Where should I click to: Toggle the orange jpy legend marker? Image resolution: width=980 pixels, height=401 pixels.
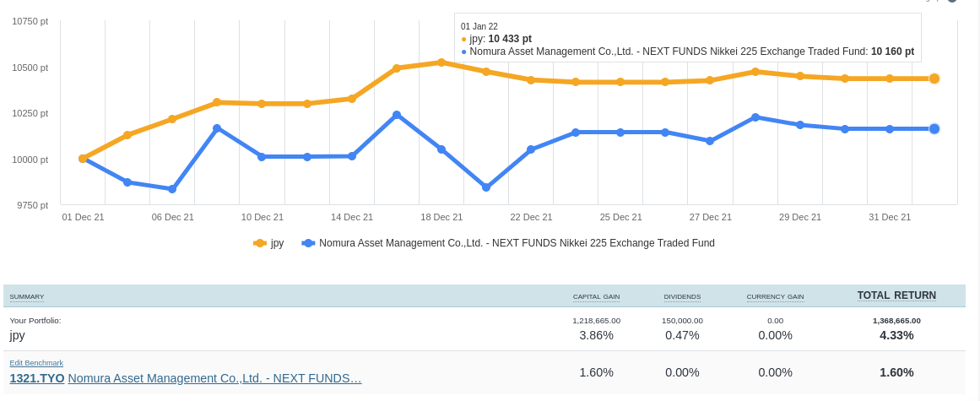(x=260, y=243)
